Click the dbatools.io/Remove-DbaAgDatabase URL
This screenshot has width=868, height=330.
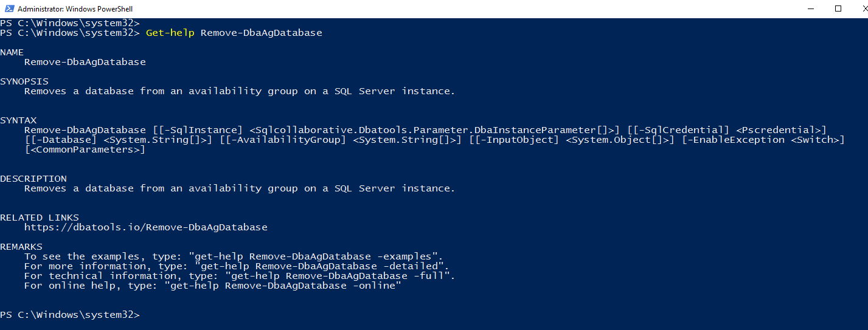tap(145, 227)
